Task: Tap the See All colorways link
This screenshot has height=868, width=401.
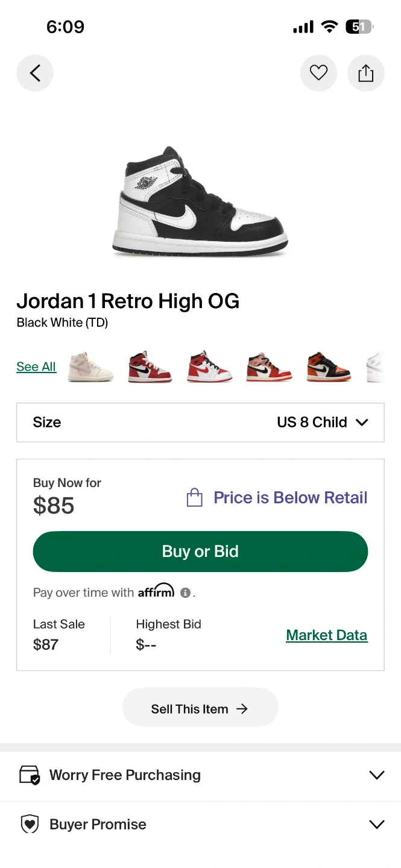Action: [x=36, y=366]
